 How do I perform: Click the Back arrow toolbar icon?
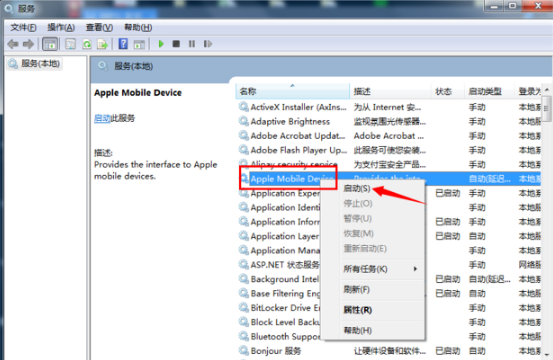click(x=13, y=44)
